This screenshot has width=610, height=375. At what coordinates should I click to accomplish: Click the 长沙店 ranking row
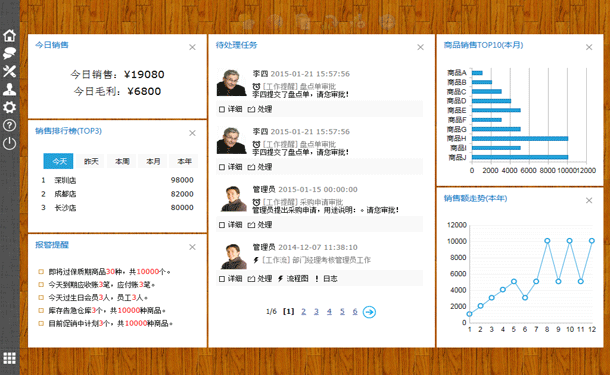tap(117, 207)
